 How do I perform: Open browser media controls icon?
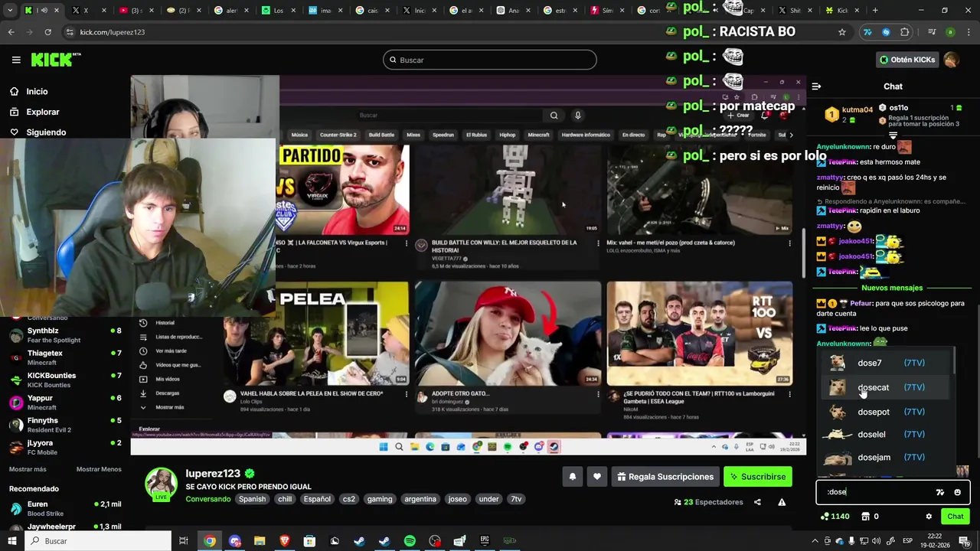coord(932,32)
